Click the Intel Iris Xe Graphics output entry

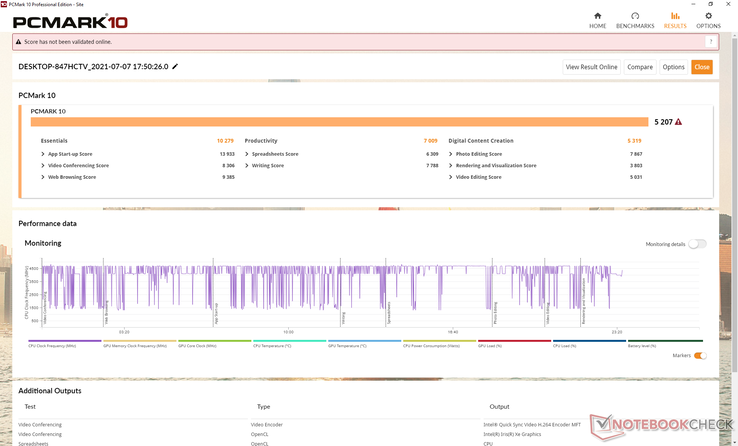point(512,434)
